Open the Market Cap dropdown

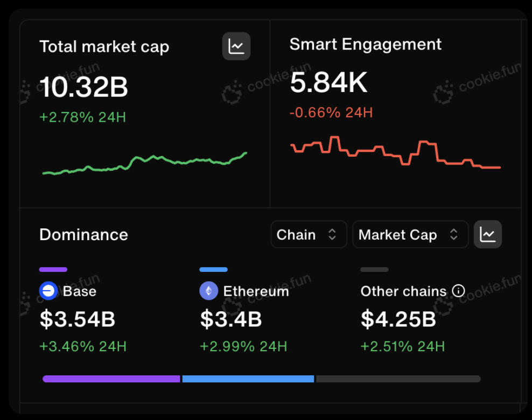point(410,234)
